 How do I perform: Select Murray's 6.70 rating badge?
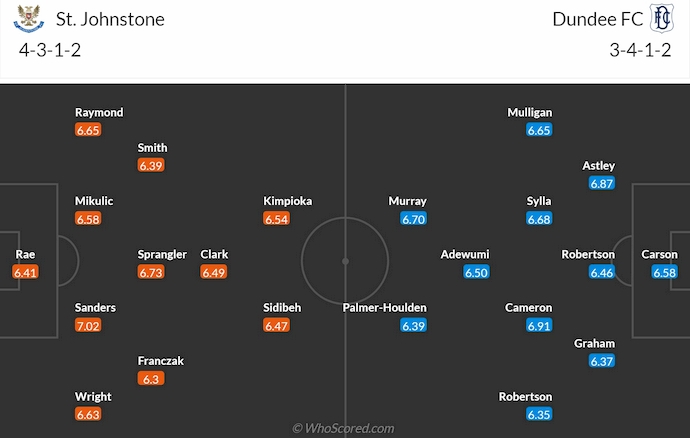tap(414, 219)
